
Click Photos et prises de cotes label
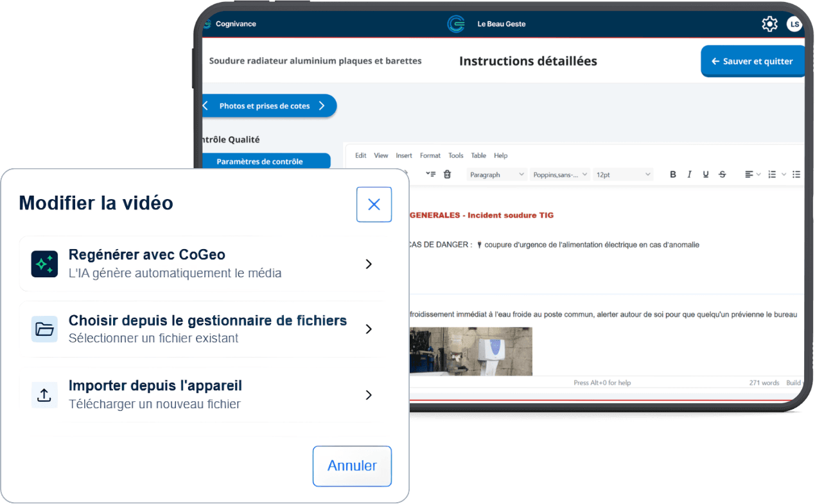pyautogui.click(x=265, y=106)
